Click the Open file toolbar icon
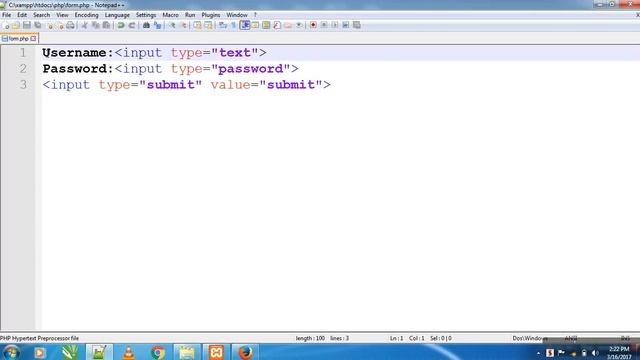 click(x=16, y=25)
